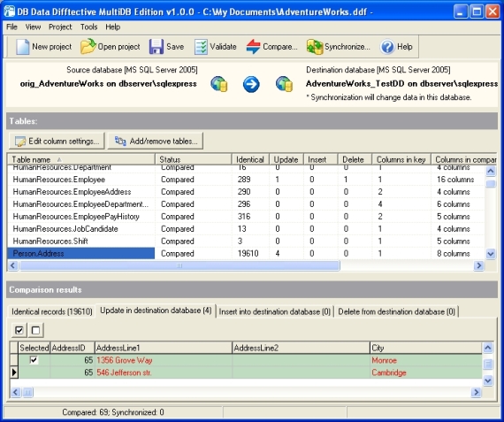Viewport: 504px width, 422px height.
Task: Click the Add/remove tables icon
Action: [x=120, y=141]
